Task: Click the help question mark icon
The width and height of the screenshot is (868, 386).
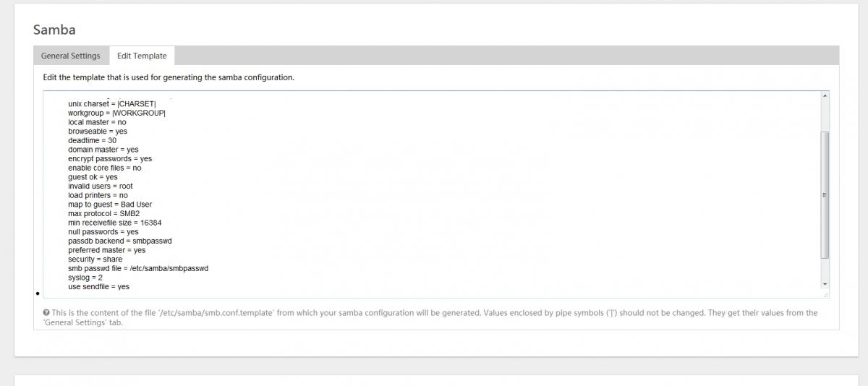Action: pyautogui.click(x=46, y=313)
